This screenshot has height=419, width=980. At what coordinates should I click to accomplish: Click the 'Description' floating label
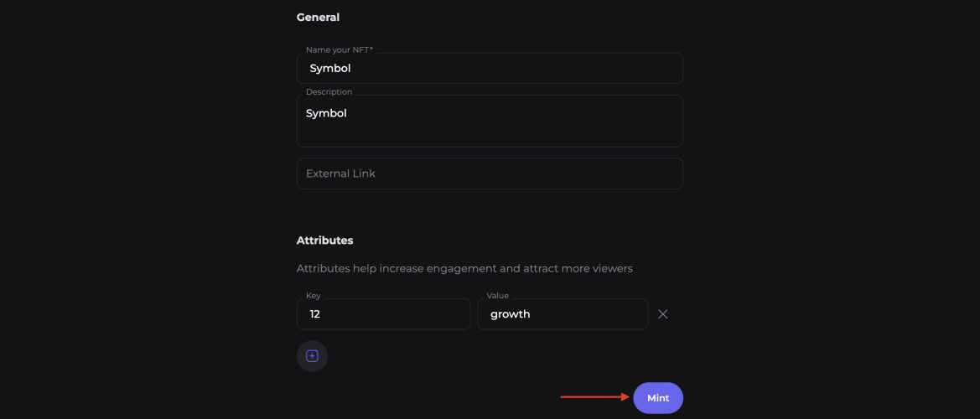click(x=329, y=92)
